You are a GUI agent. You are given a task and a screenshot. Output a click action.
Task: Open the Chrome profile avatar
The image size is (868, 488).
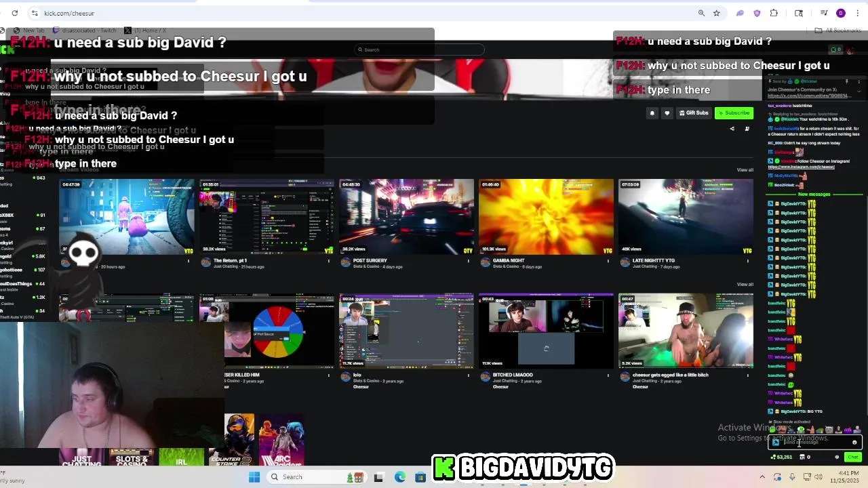click(x=841, y=13)
